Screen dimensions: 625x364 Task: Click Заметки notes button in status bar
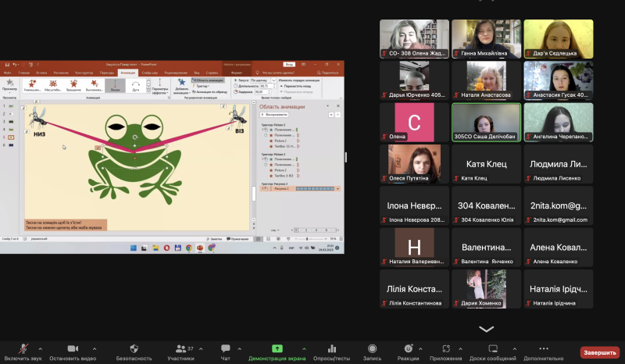click(214, 239)
